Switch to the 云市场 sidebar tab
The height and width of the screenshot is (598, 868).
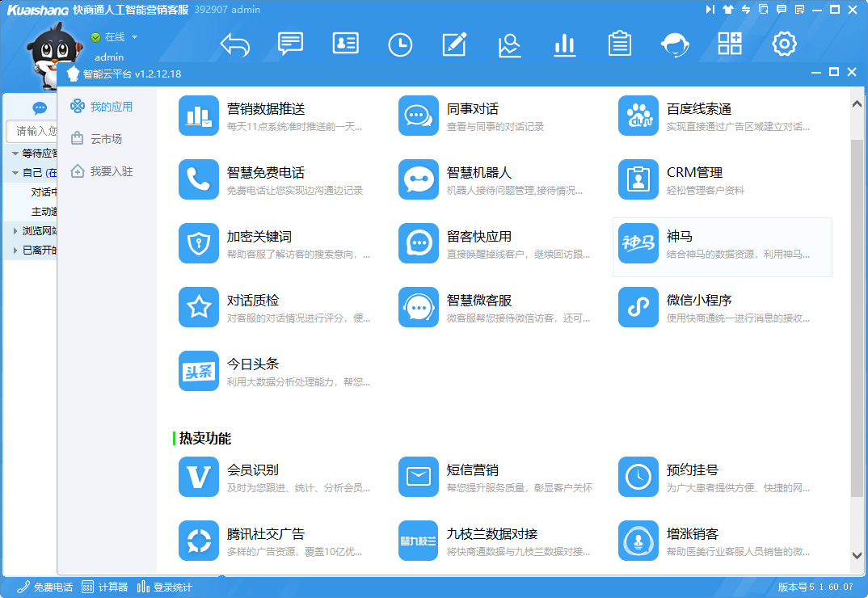pyautogui.click(x=105, y=139)
